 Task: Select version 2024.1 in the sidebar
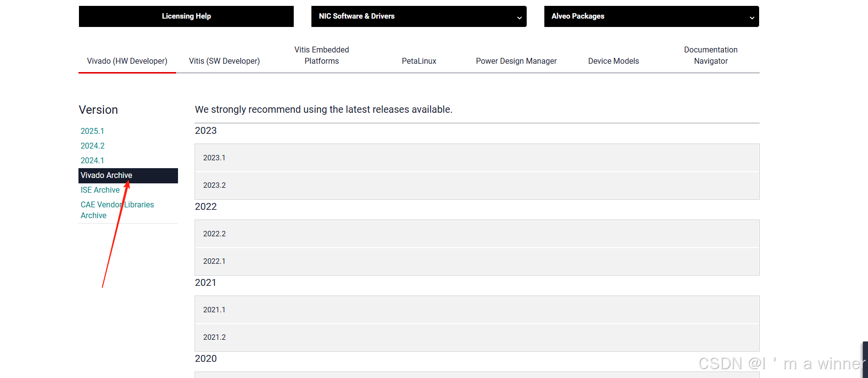pos(92,160)
